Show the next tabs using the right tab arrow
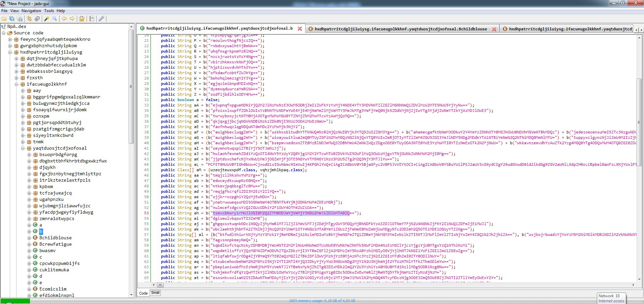The image size is (644, 304). tap(641, 30)
